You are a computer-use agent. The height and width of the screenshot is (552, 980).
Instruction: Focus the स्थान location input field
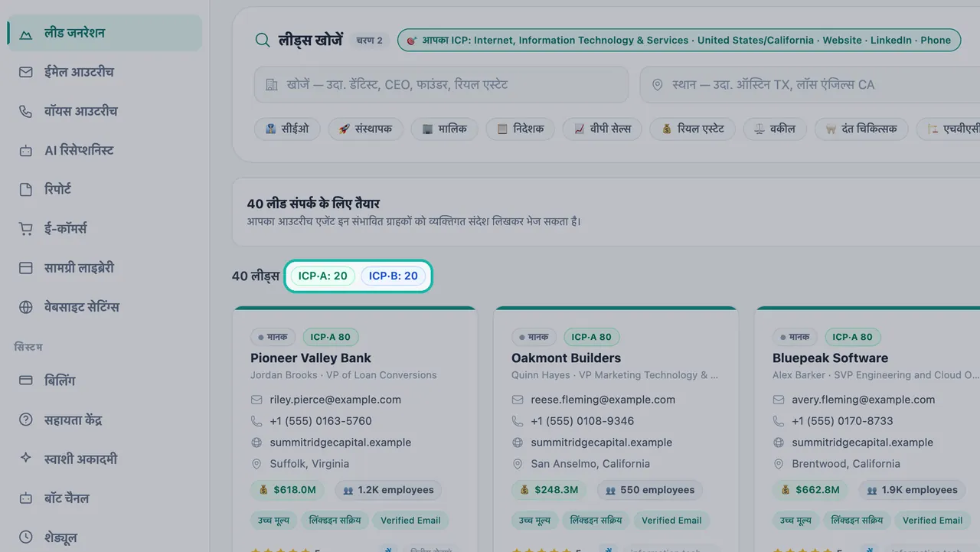tap(810, 84)
